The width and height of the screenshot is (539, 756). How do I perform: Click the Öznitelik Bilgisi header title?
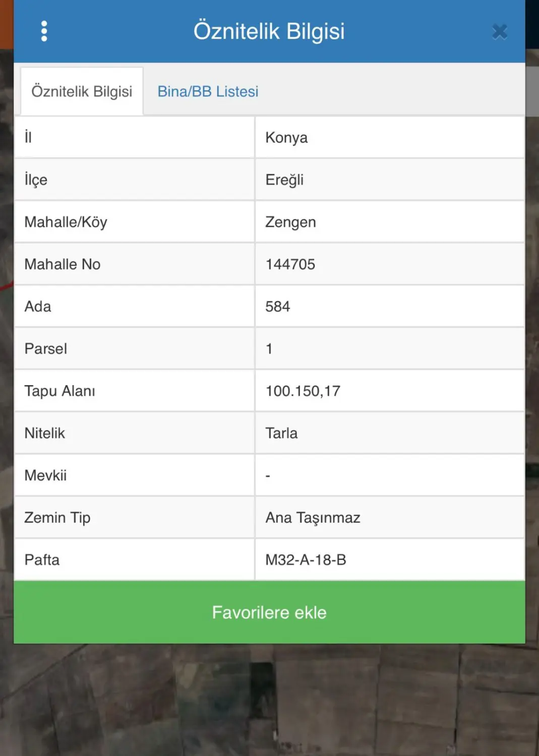[269, 31]
